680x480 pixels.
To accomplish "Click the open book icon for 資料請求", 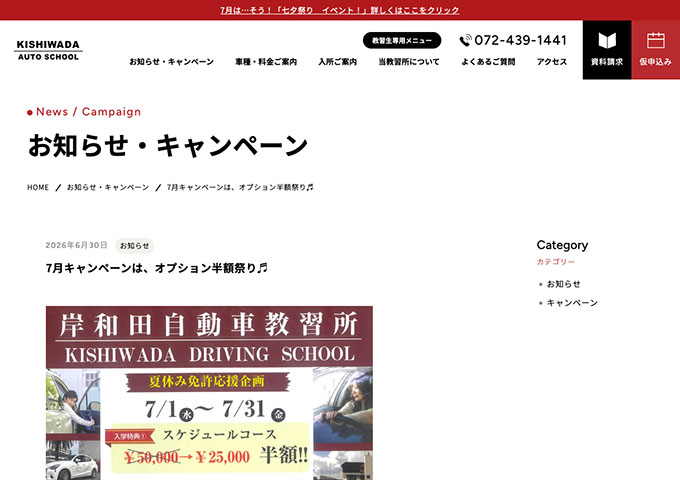I will coord(607,41).
